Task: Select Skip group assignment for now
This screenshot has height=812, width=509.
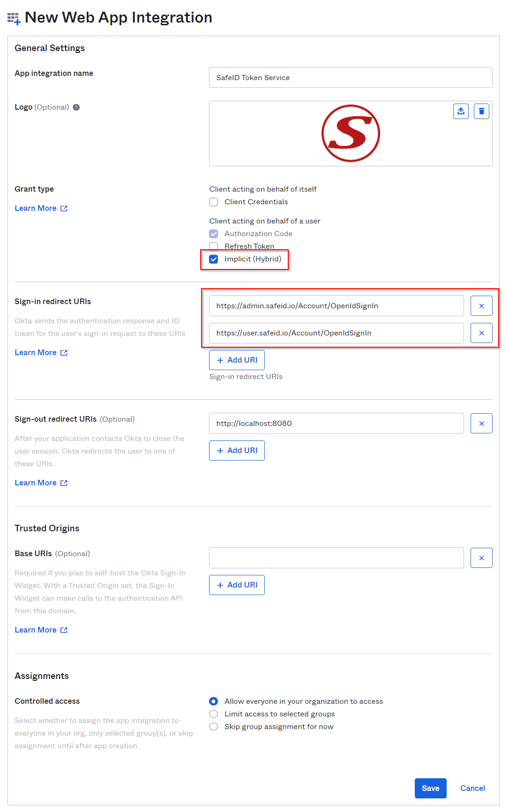Action: click(214, 727)
